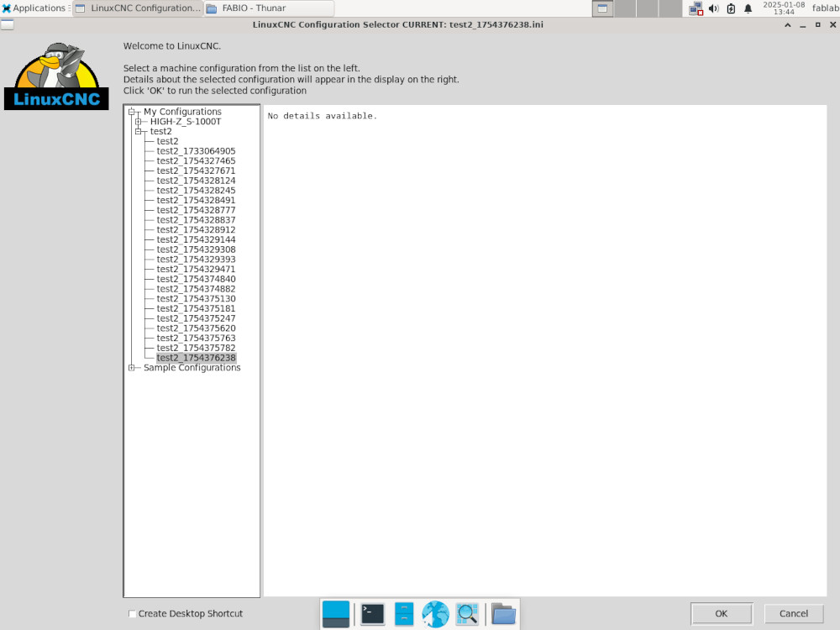This screenshot has width=840, height=630.
Task: Open the window menu icon in title bar
Action: tap(7, 24)
